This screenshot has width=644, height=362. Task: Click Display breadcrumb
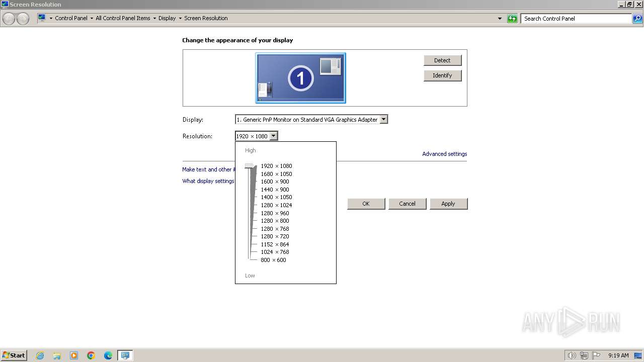coord(167,18)
